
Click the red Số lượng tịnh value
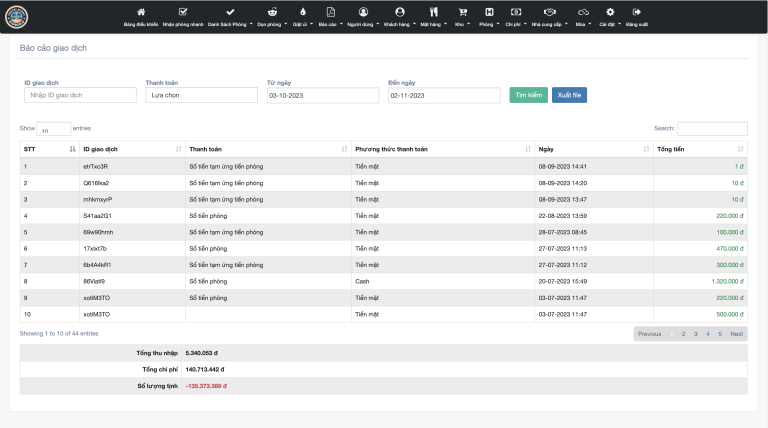[206, 386]
